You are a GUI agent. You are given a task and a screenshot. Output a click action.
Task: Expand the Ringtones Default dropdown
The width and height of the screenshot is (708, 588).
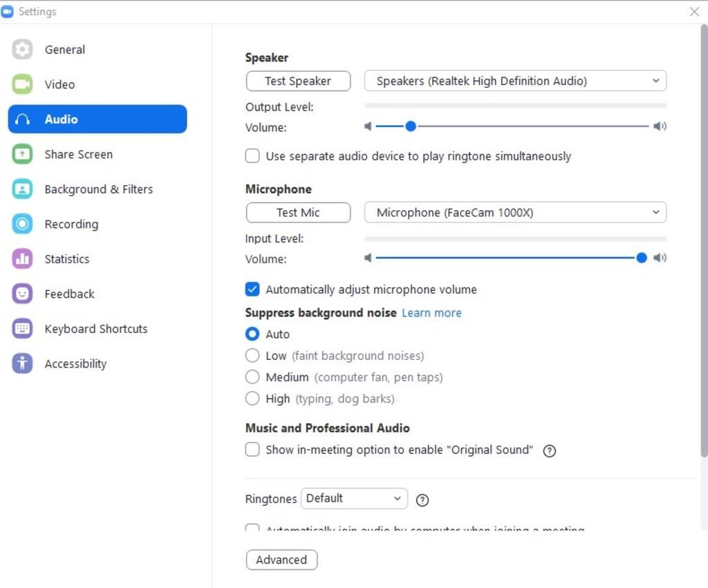click(354, 499)
